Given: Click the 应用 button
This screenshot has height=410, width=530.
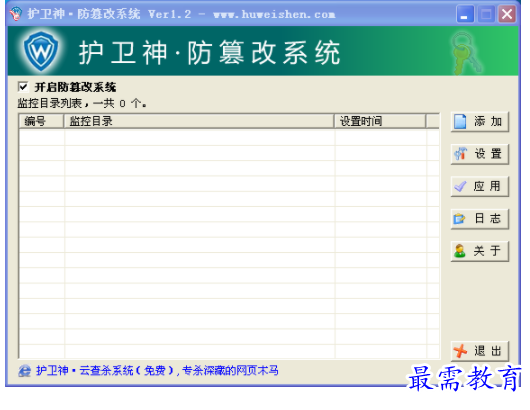Looking at the screenshot, I should point(480,186).
